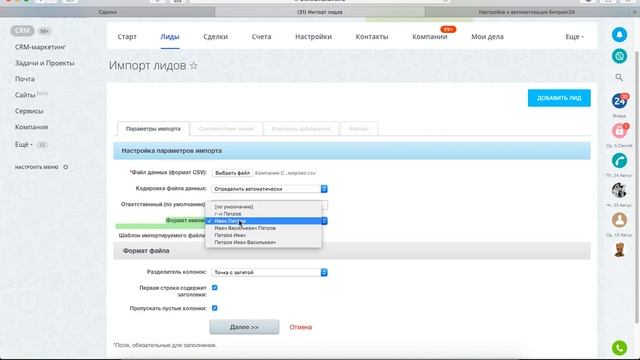The height and width of the screenshot is (360, 640).
Task: Click the teal clock icon in right panel
Action: pyautogui.click(x=619, y=56)
